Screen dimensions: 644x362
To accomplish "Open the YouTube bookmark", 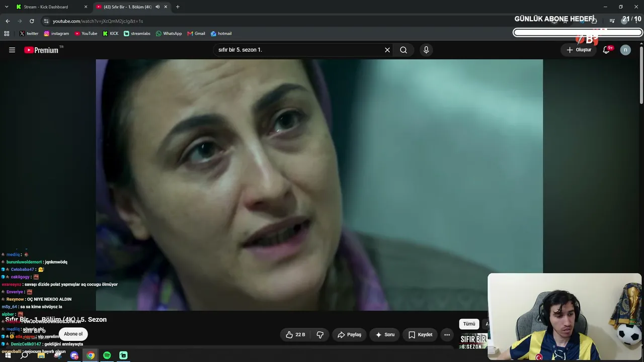I will 86,34.
